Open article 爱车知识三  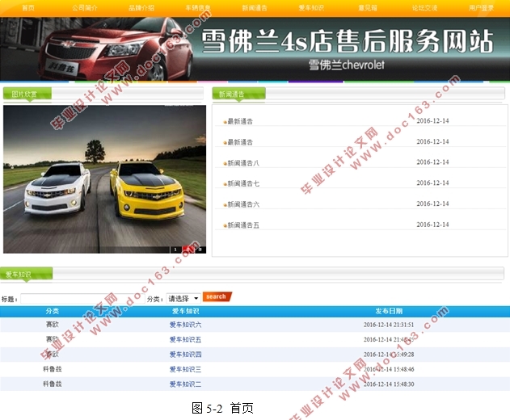[185, 369]
